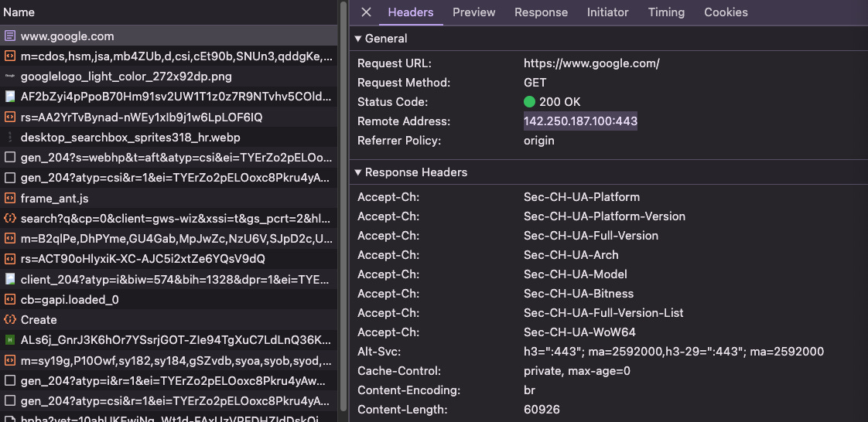The width and height of the screenshot is (868, 422).
Task: Click green icon beside ALs6j_GnrJ3K6hOr7 request
Action: (9, 339)
